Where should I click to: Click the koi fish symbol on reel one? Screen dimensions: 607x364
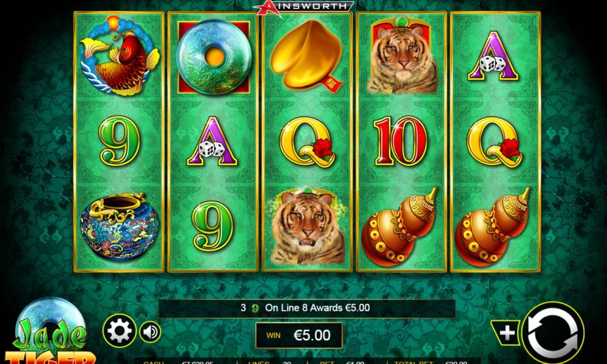(x=119, y=56)
